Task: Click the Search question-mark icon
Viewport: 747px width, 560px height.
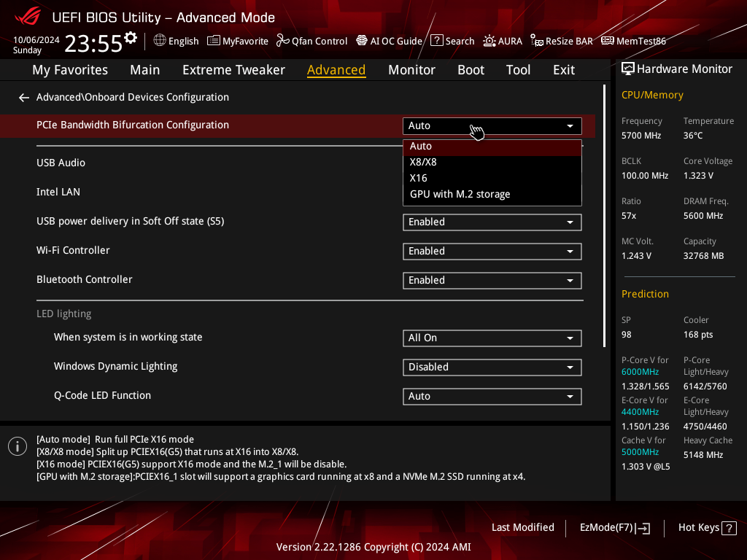Action: point(436,41)
